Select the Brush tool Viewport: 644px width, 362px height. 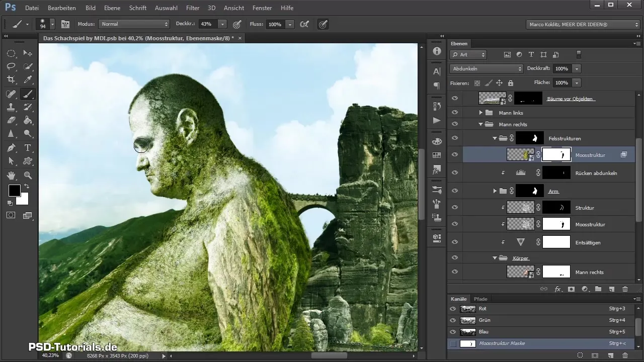tap(28, 94)
